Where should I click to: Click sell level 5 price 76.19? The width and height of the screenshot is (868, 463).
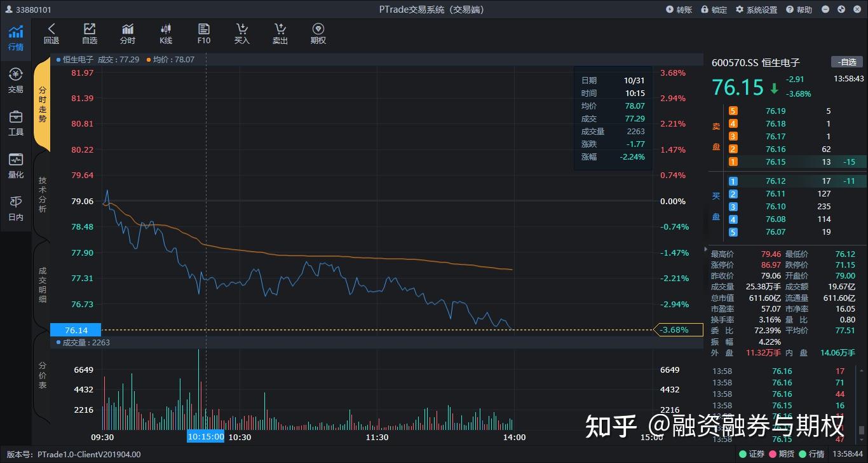pyautogui.click(x=776, y=111)
